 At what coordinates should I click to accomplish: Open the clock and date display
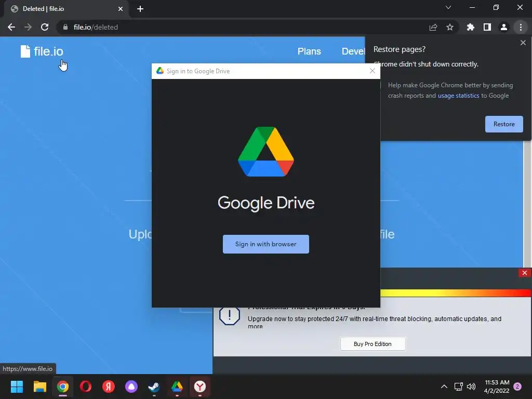(x=497, y=387)
